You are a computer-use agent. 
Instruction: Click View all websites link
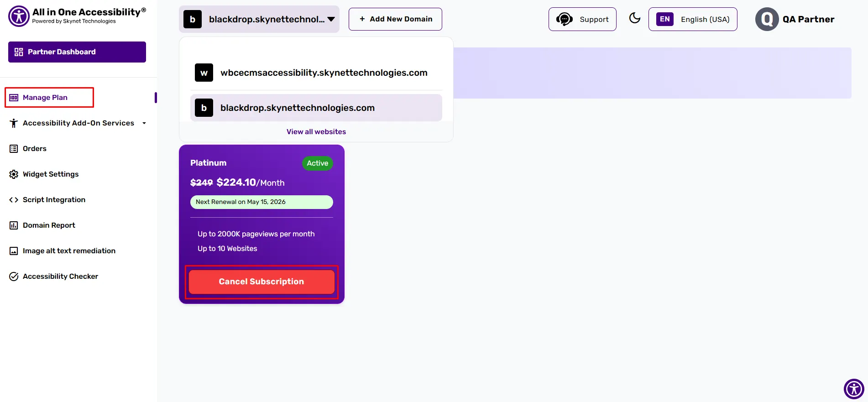(x=316, y=132)
